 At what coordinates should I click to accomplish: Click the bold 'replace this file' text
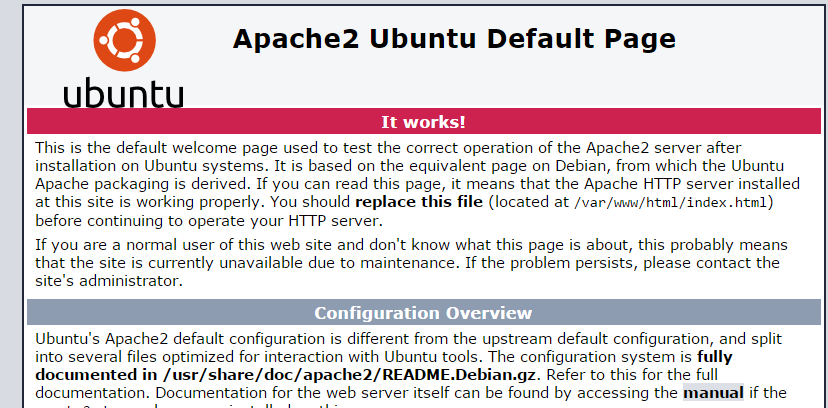pos(419,202)
